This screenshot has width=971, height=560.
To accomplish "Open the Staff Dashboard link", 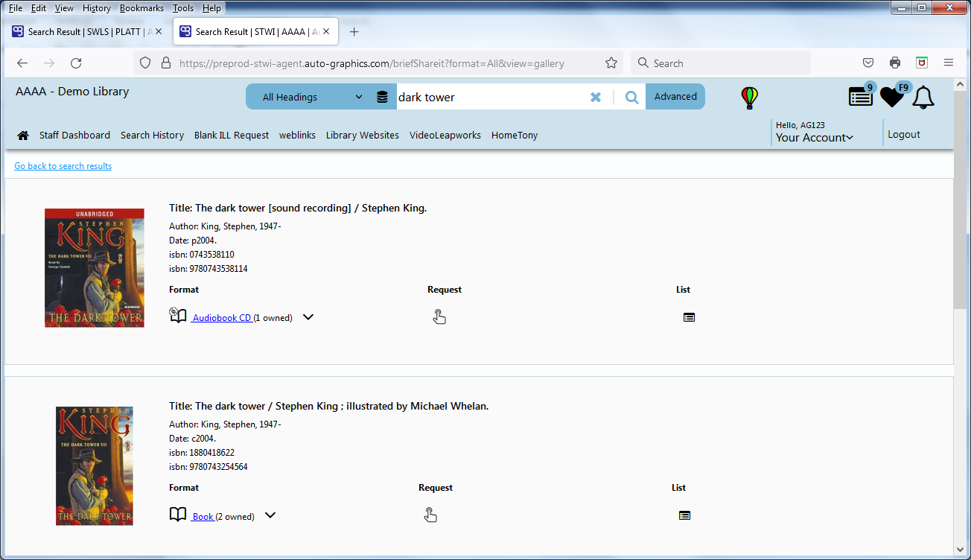I will click(x=74, y=136).
